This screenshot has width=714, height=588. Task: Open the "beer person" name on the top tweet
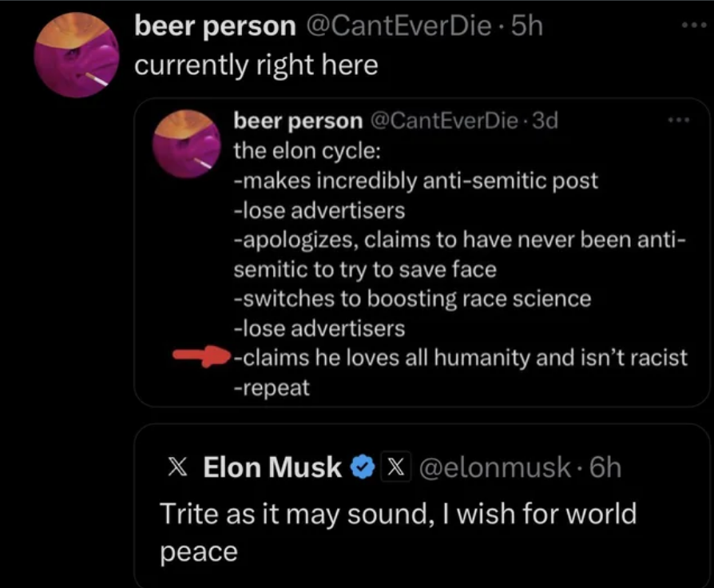(x=215, y=26)
